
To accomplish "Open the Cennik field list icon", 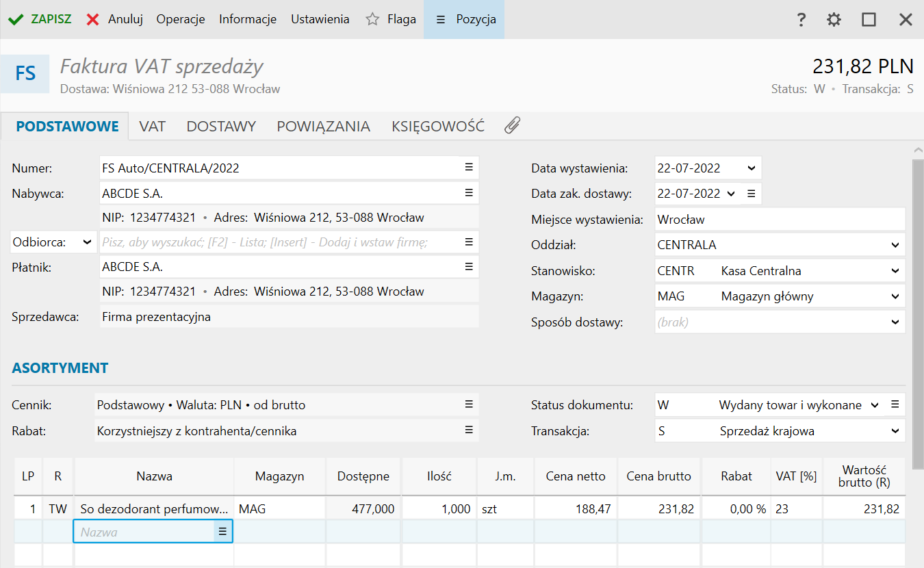I will (469, 404).
